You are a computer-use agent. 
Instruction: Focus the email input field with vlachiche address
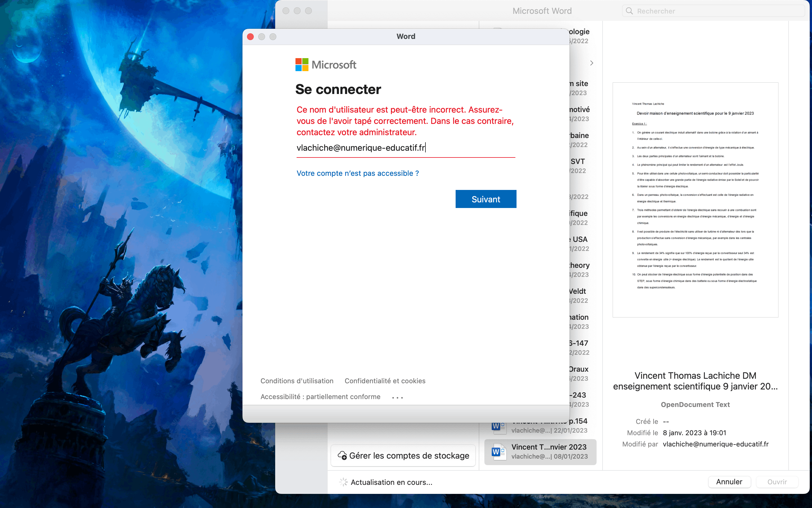[406, 148]
